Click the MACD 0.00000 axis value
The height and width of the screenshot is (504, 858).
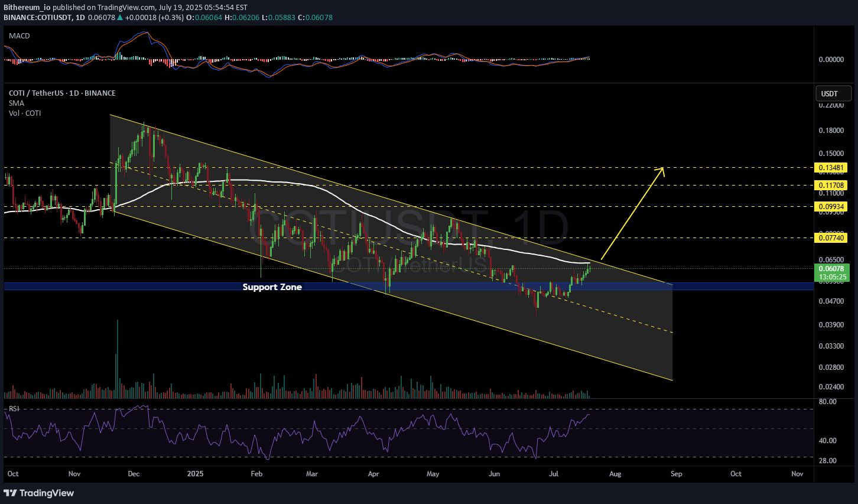pyautogui.click(x=831, y=60)
